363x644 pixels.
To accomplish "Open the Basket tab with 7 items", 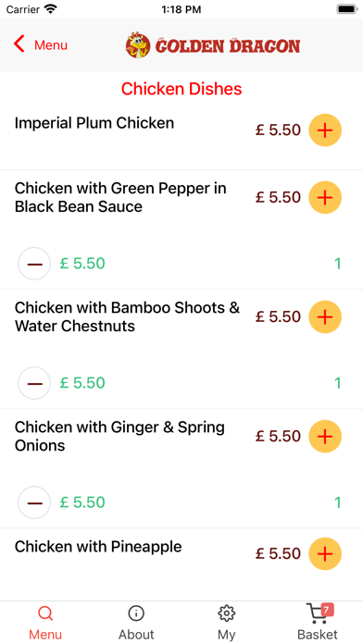I will [x=318, y=622].
